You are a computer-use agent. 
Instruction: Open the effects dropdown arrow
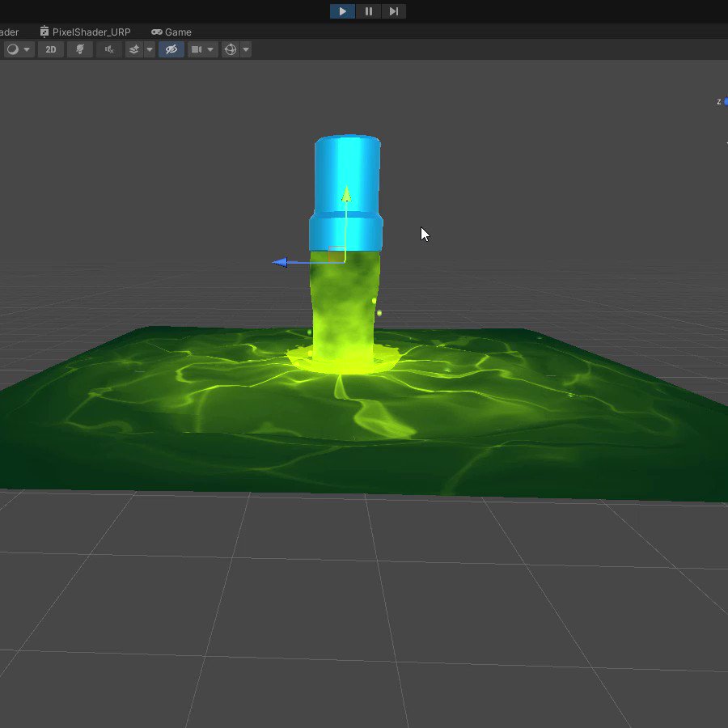[x=149, y=49]
